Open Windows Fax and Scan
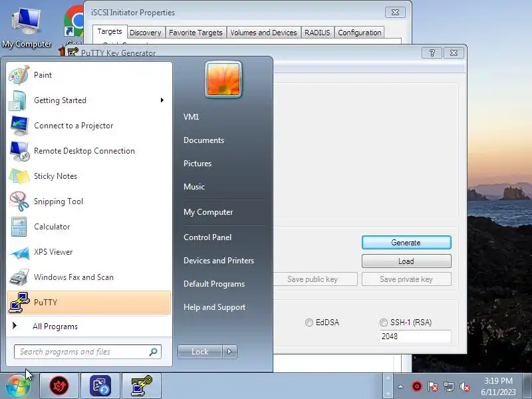 pyautogui.click(x=89, y=277)
